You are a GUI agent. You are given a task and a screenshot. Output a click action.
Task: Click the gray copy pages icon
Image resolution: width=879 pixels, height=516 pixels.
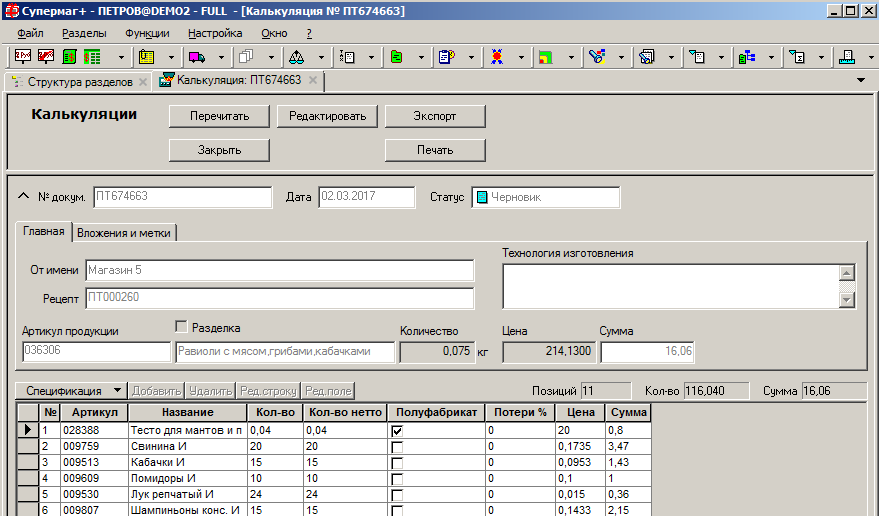click(x=246, y=57)
